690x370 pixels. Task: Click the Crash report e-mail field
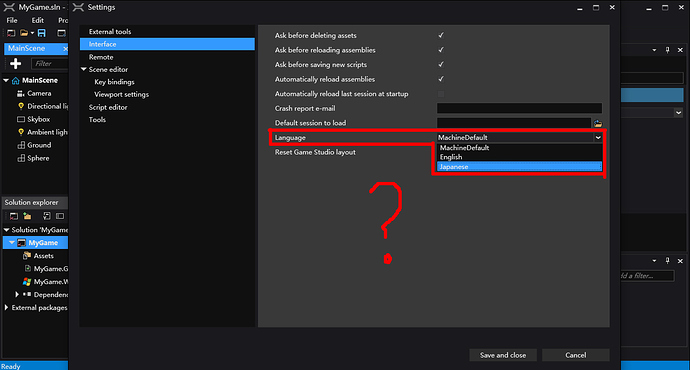519,108
